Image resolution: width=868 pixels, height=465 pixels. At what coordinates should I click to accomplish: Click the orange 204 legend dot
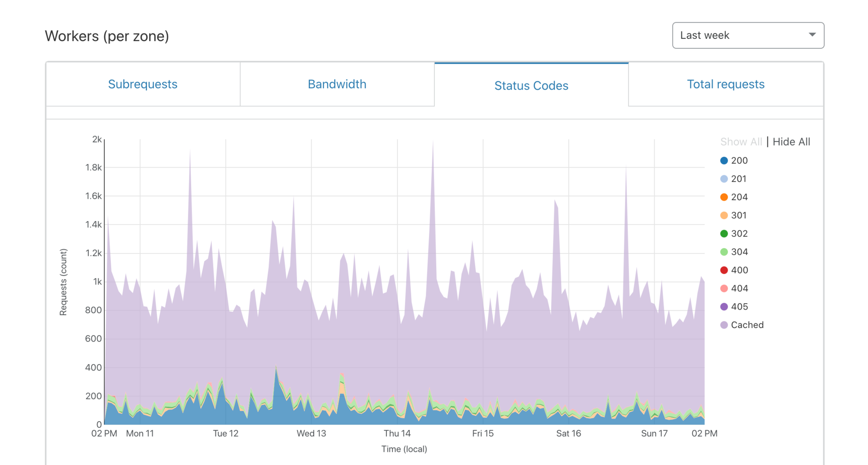(724, 197)
